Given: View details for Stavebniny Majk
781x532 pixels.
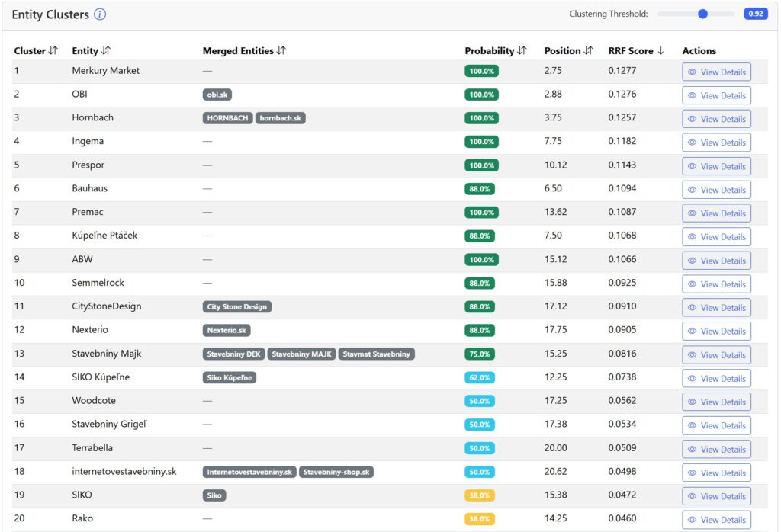Looking at the screenshot, I should pos(716,355).
